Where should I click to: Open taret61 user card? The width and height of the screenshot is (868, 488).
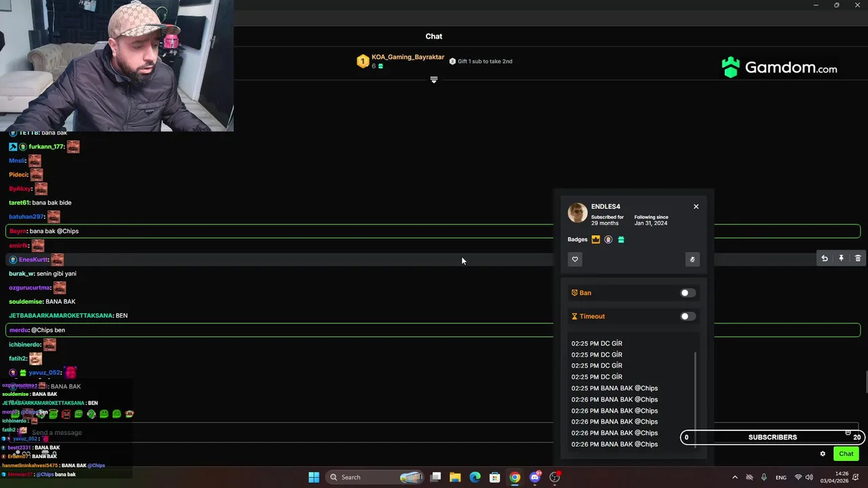pos(19,203)
